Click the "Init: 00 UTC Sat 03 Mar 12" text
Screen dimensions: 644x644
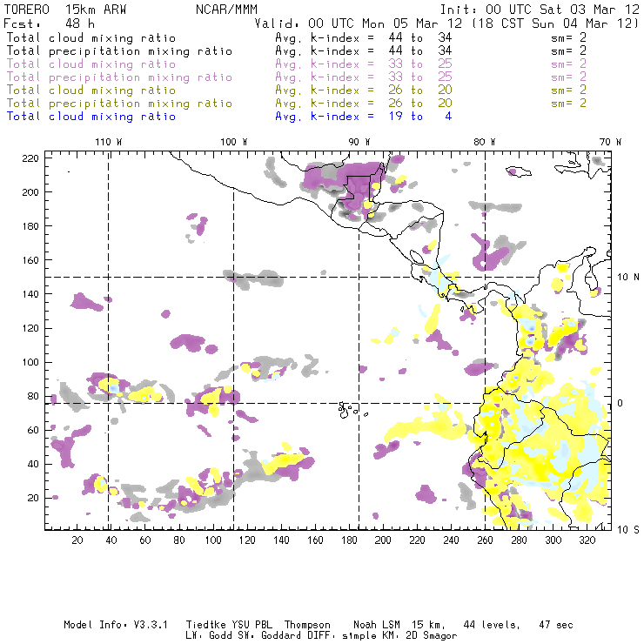click(540, 10)
